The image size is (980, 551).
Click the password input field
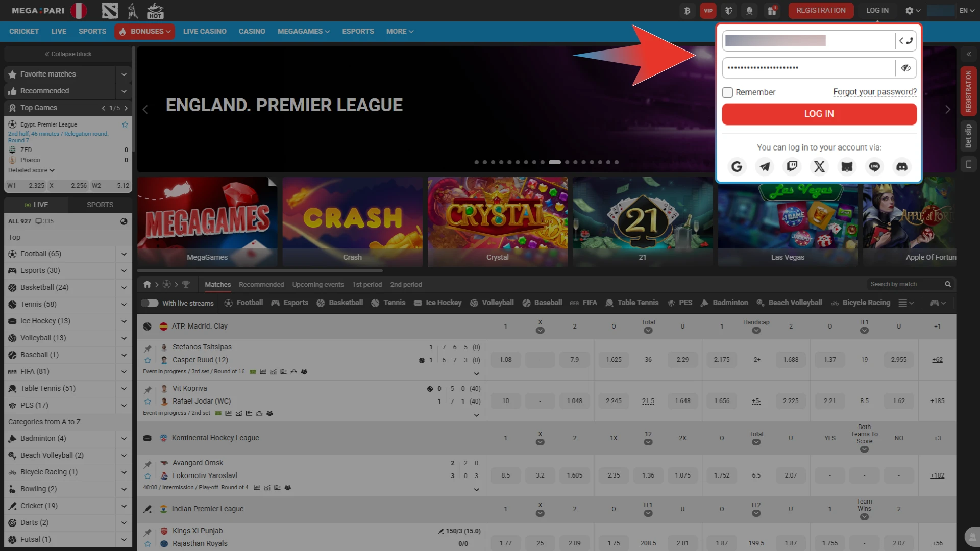pos(809,68)
